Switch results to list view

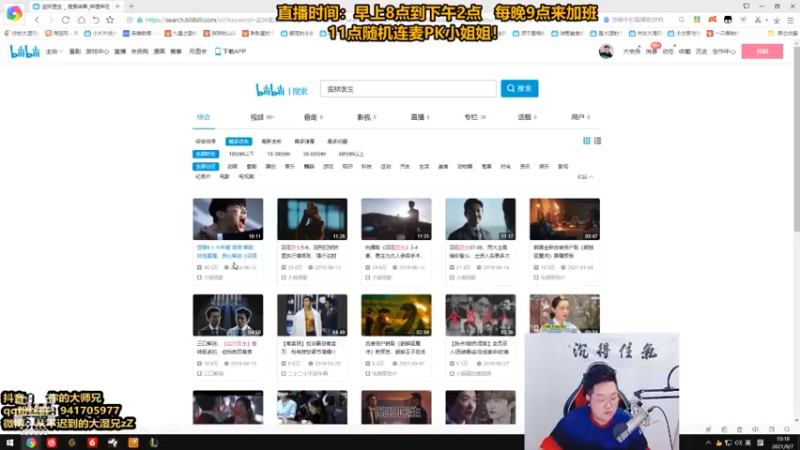597,141
